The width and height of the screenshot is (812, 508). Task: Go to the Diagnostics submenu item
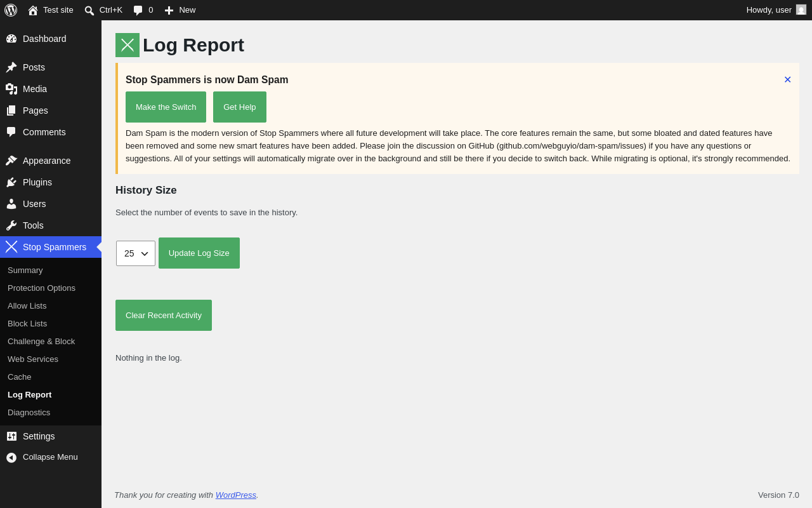[29, 412]
